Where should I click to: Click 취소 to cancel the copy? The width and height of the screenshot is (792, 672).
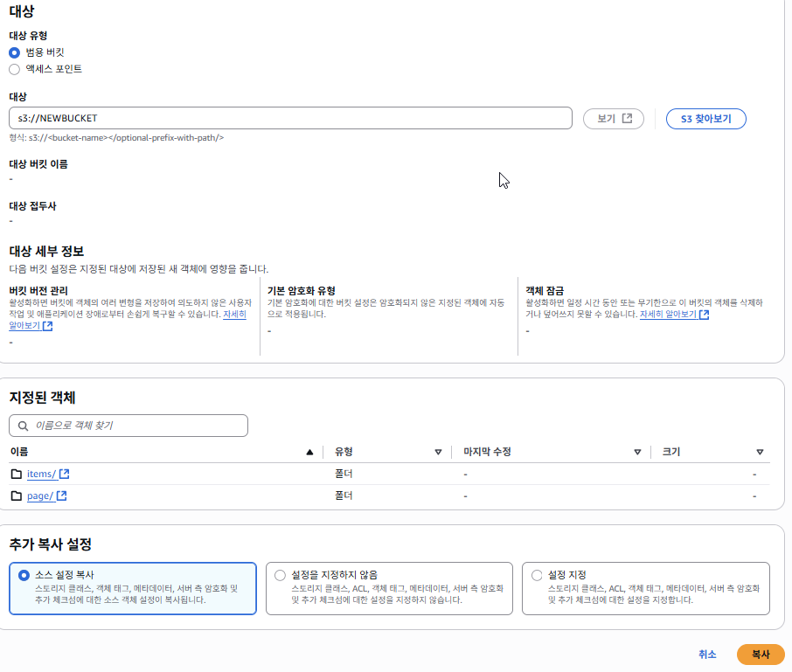(x=707, y=655)
